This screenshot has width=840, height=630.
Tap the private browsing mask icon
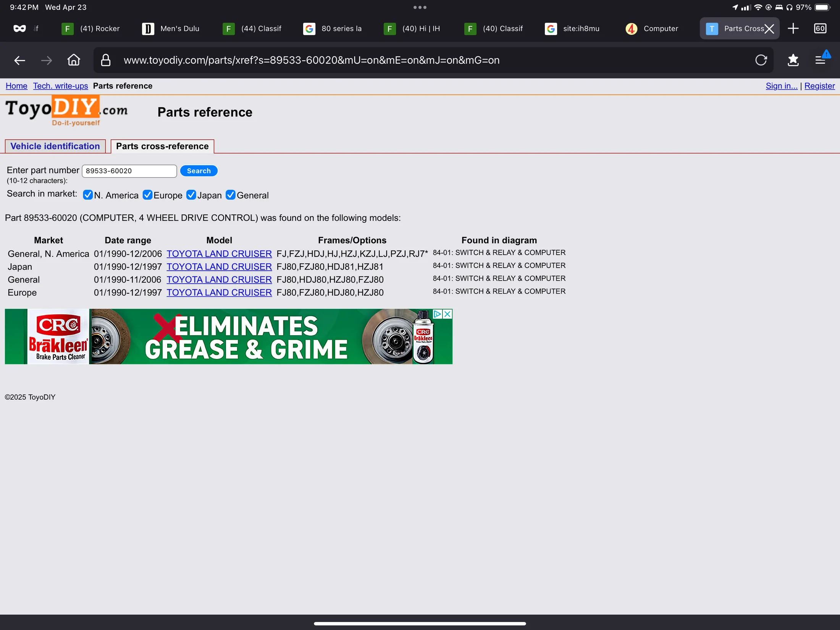[x=19, y=29]
